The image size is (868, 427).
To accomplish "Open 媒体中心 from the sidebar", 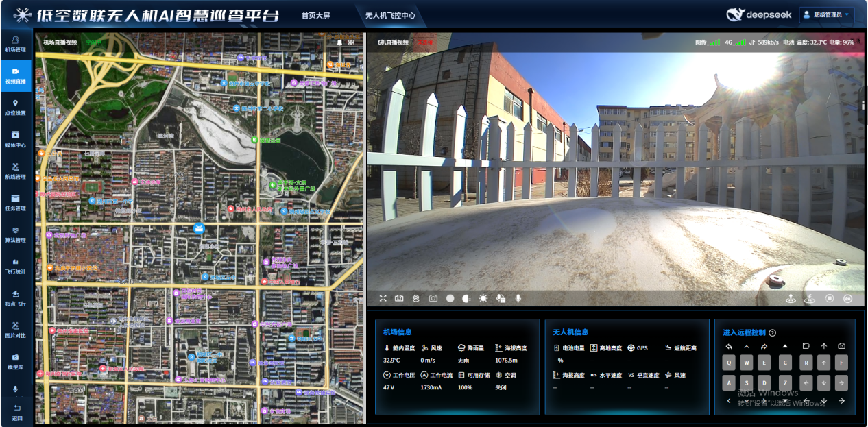I will click(15, 138).
